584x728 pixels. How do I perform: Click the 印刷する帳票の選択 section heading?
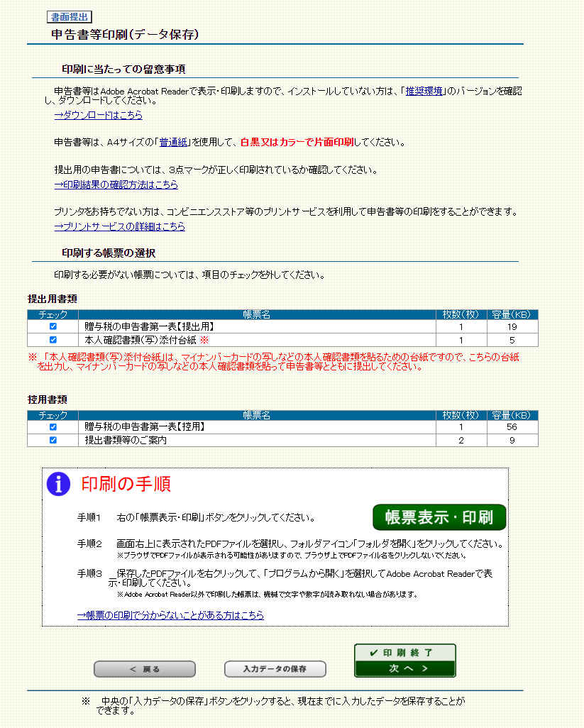[x=109, y=253]
